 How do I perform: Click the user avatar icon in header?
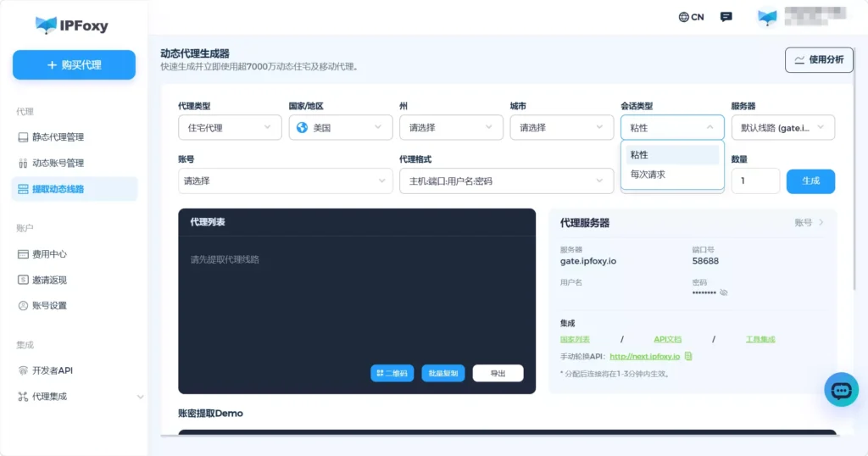tap(767, 17)
